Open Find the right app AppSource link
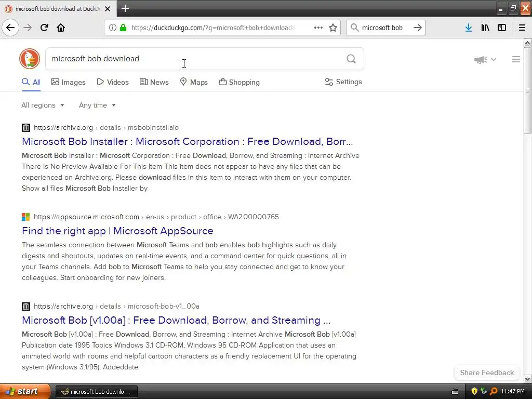The height and width of the screenshot is (399, 532). click(x=117, y=231)
